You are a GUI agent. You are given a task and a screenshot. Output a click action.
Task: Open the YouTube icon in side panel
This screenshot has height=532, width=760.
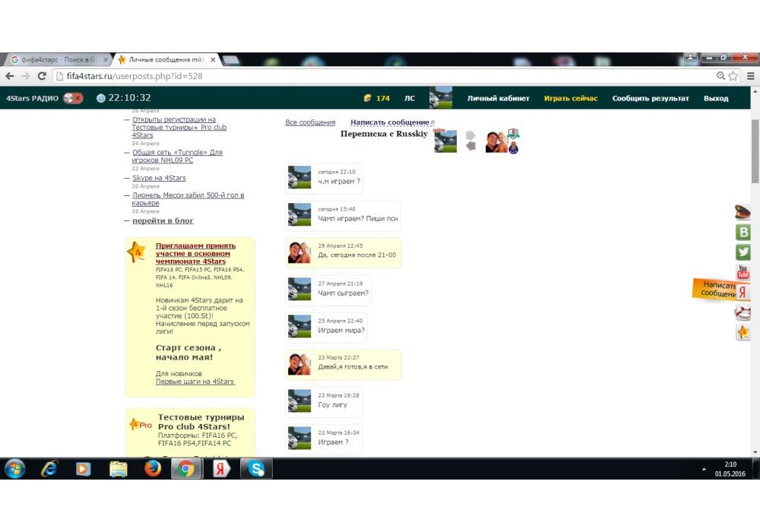point(743,272)
